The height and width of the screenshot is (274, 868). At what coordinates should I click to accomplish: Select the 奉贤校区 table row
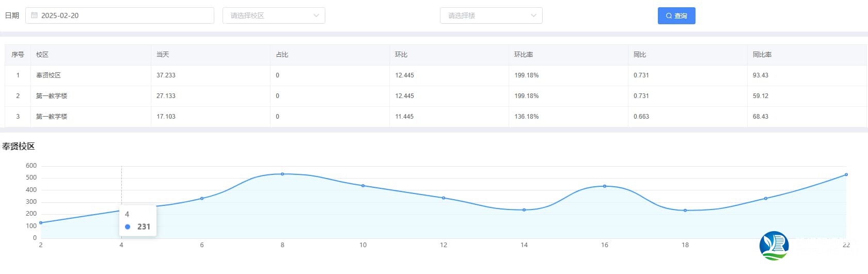pyautogui.click(x=49, y=75)
